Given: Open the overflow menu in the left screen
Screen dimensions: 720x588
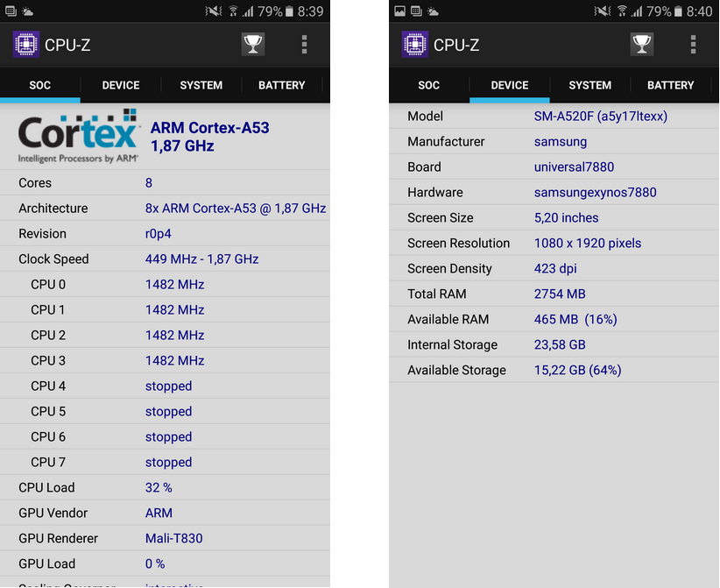Looking at the screenshot, I should (304, 45).
